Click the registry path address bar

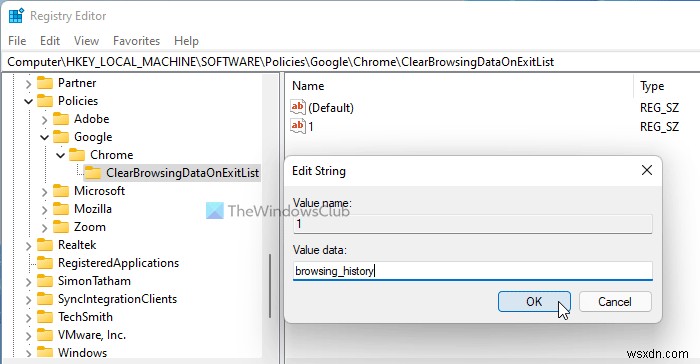pos(350,62)
